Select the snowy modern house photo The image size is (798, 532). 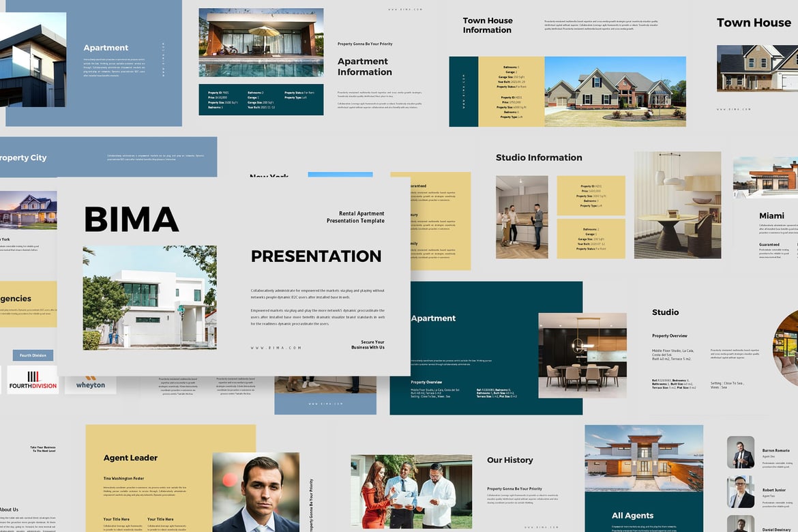coord(644,458)
